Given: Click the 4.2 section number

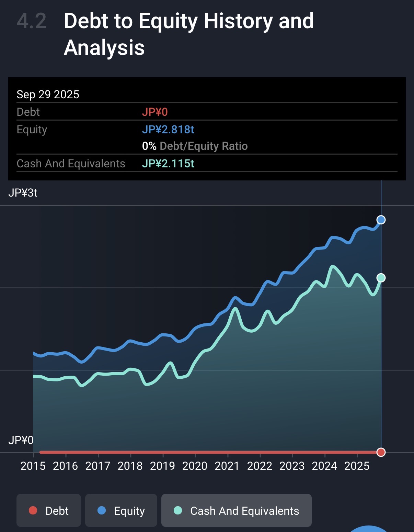Looking at the screenshot, I should (x=32, y=21).
